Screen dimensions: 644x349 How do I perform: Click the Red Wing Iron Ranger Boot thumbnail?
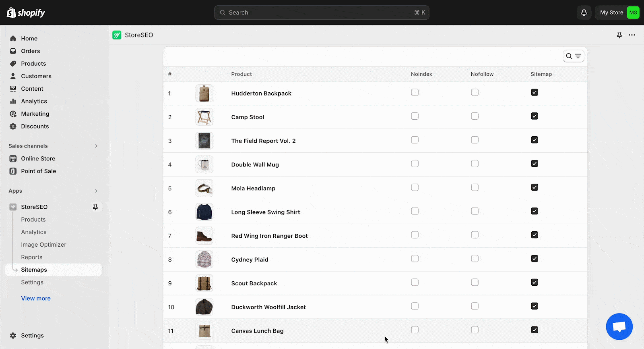pos(204,236)
